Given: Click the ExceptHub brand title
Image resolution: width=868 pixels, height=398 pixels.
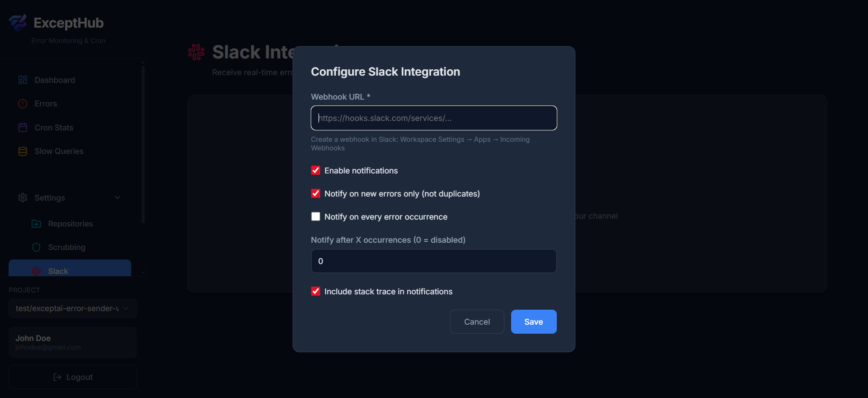Looking at the screenshot, I should 69,23.
